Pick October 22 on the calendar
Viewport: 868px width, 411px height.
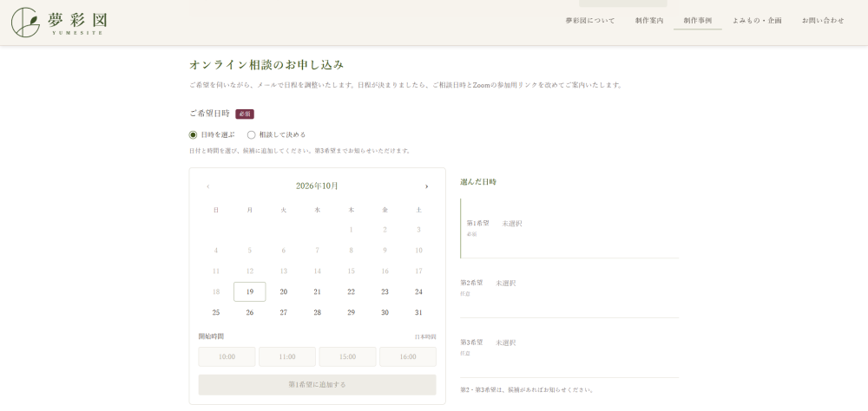click(x=351, y=291)
